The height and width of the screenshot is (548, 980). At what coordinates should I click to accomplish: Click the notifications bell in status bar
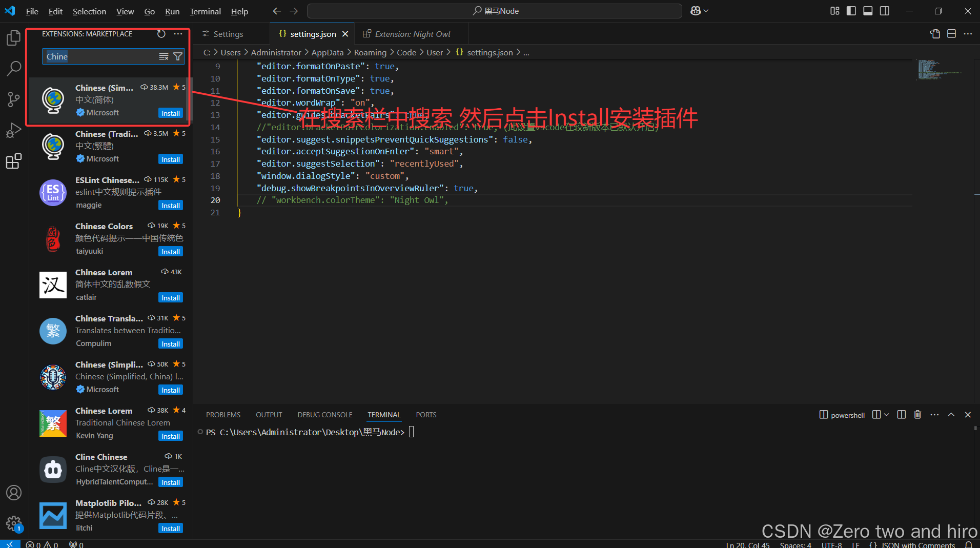tap(968, 544)
